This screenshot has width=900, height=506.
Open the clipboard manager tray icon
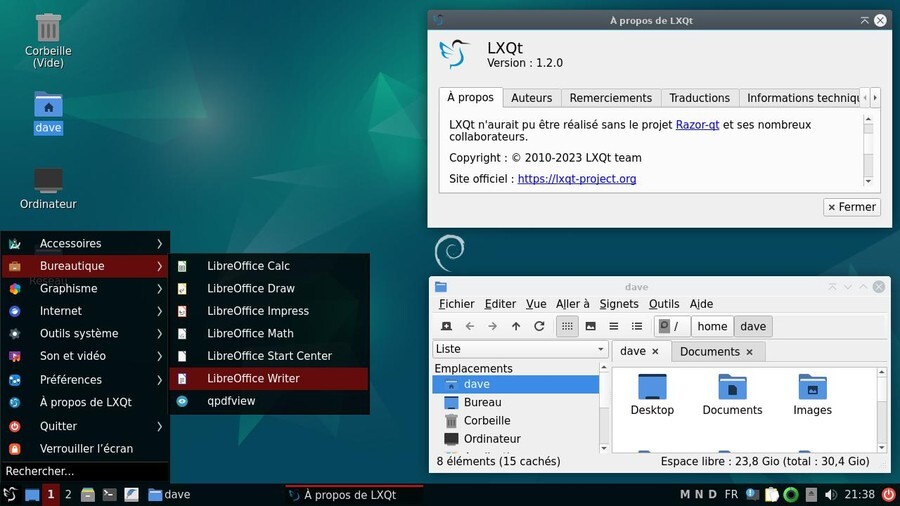(771, 495)
